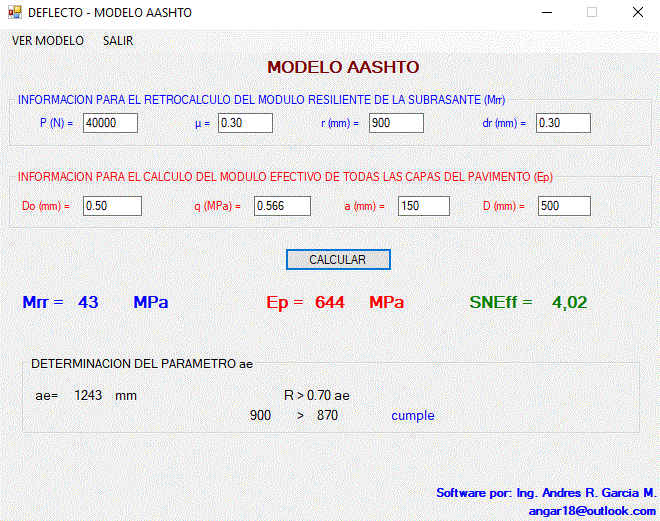Click the Ep result value 644
Screen dimensions: 660x521
pos(330,302)
